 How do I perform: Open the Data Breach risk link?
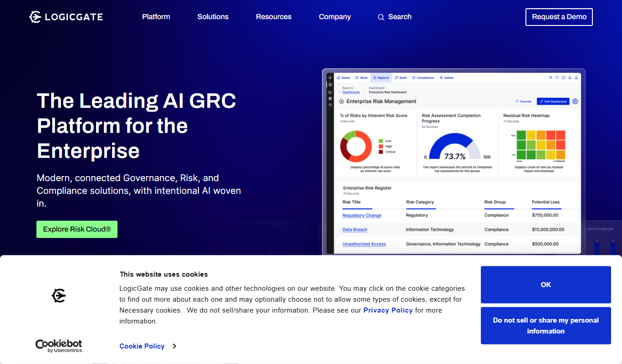355,230
